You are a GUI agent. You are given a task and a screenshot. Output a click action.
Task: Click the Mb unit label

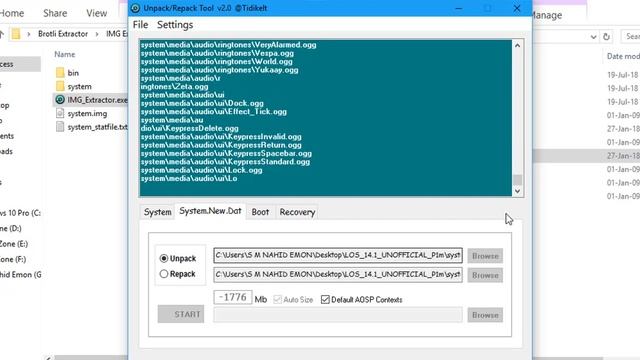pyautogui.click(x=261, y=300)
